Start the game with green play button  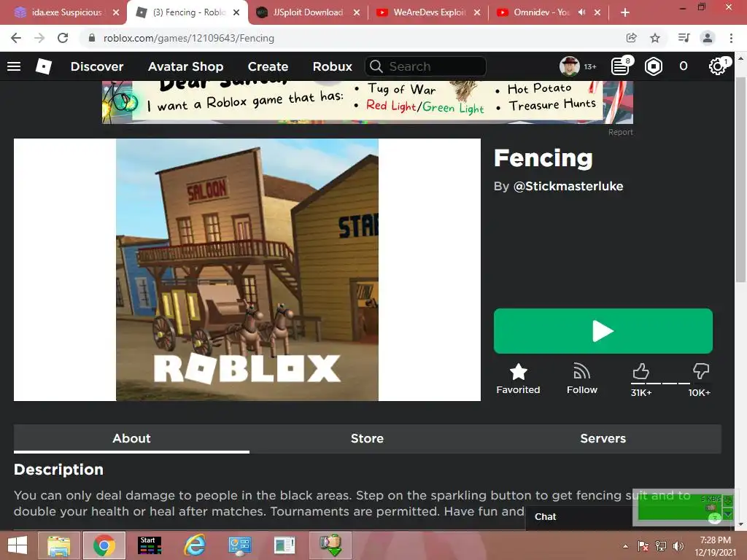(603, 331)
